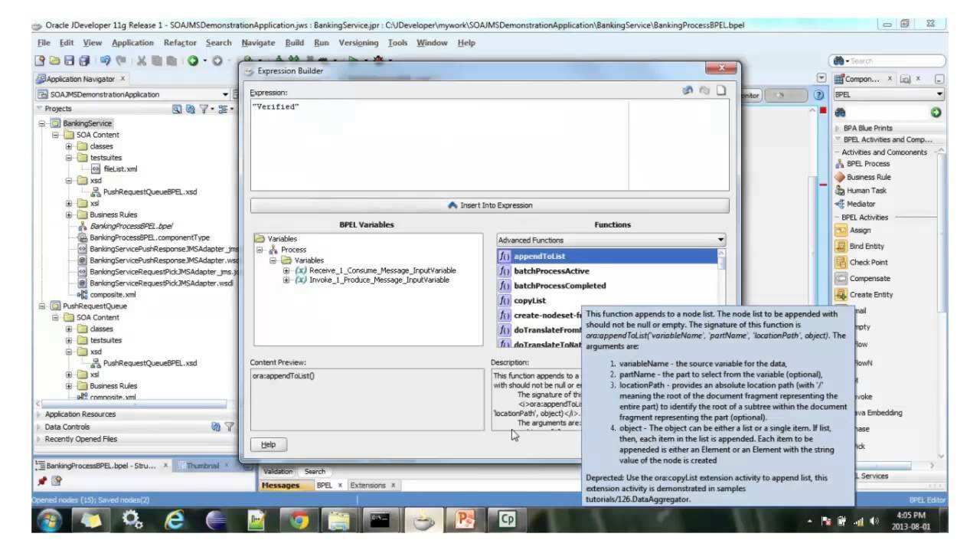Click the search magnifier icon in Projects header
The image size is (980, 550).
point(177,109)
